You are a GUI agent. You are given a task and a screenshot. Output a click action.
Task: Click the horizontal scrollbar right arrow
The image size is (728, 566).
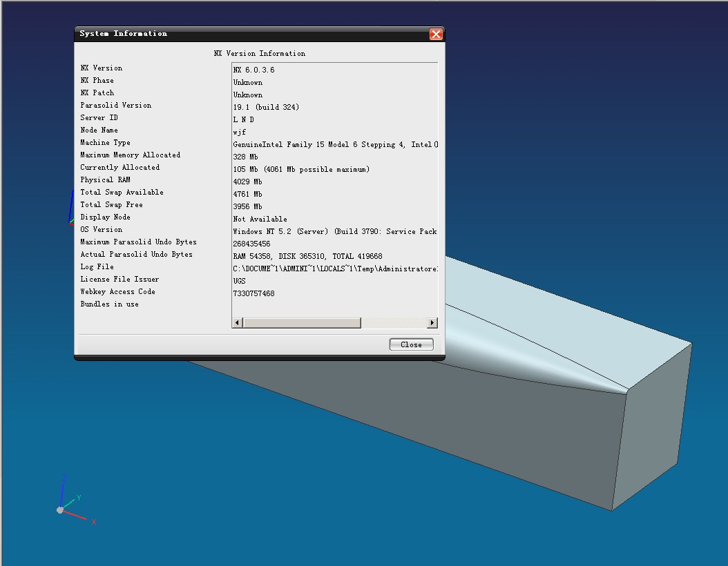[432, 322]
